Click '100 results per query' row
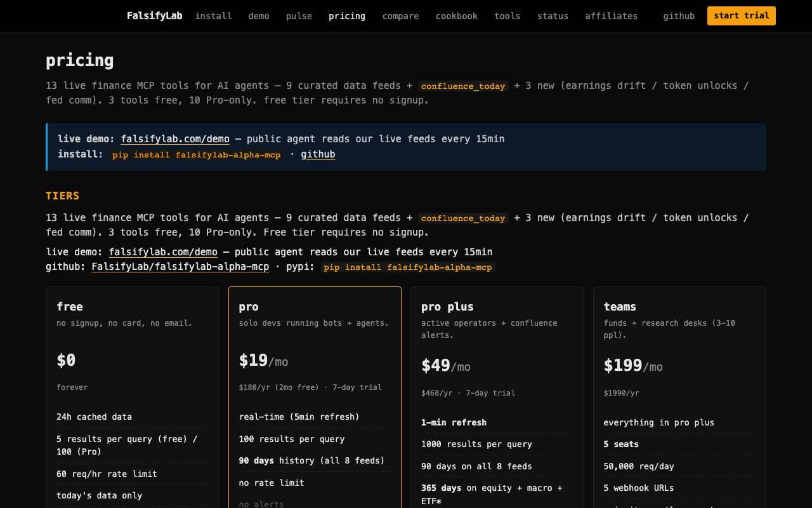 [x=315, y=439]
